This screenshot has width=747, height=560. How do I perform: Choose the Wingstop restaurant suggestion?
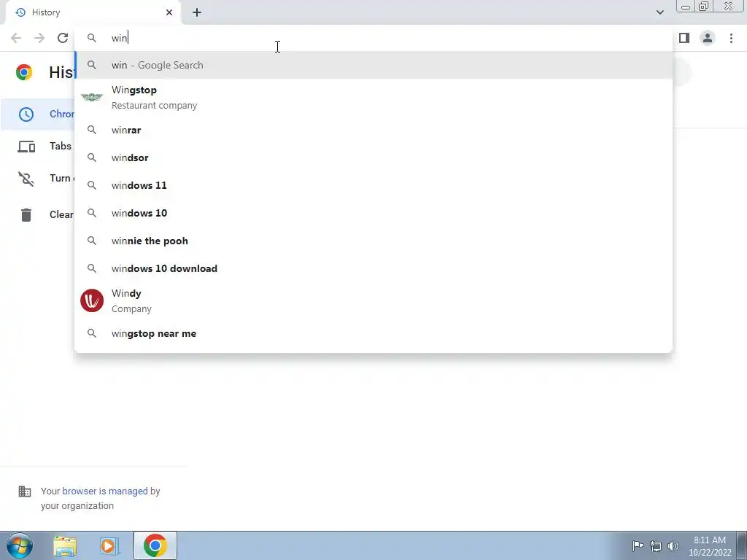pos(373,98)
